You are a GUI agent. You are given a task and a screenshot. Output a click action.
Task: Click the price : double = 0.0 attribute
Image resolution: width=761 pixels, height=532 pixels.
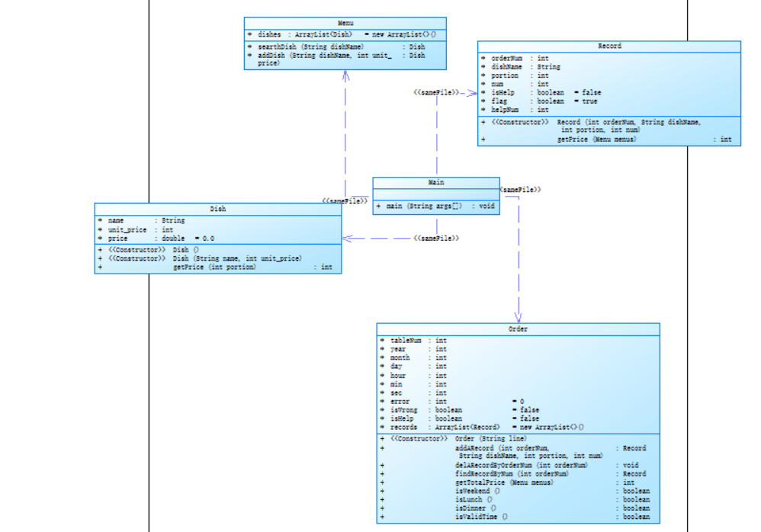click(x=156, y=239)
